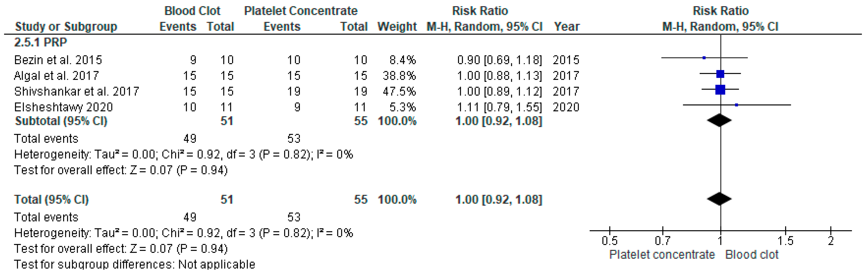Viewport: 868px width, 279px height.
Task: Click the Shivshankar et al. 2017 study name
Action: 77,91
